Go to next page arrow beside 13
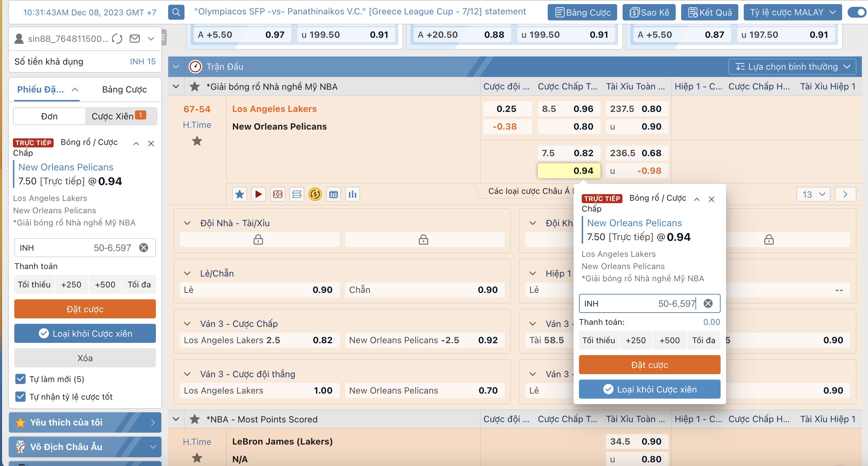This screenshot has height=466, width=868. (845, 195)
